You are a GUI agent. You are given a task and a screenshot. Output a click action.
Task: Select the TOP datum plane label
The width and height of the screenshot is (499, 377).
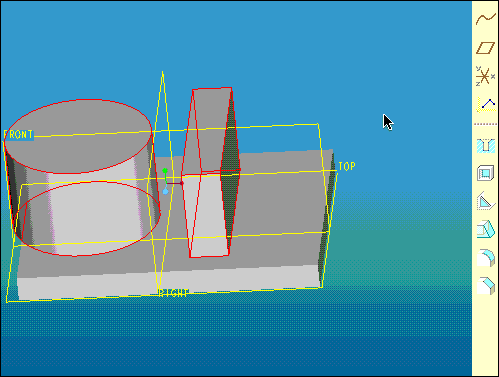pos(347,166)
